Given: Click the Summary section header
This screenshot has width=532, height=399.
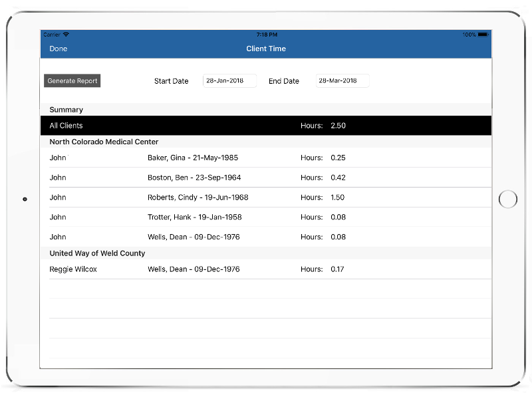Looking at the screenshot, I should pos(66,110).
